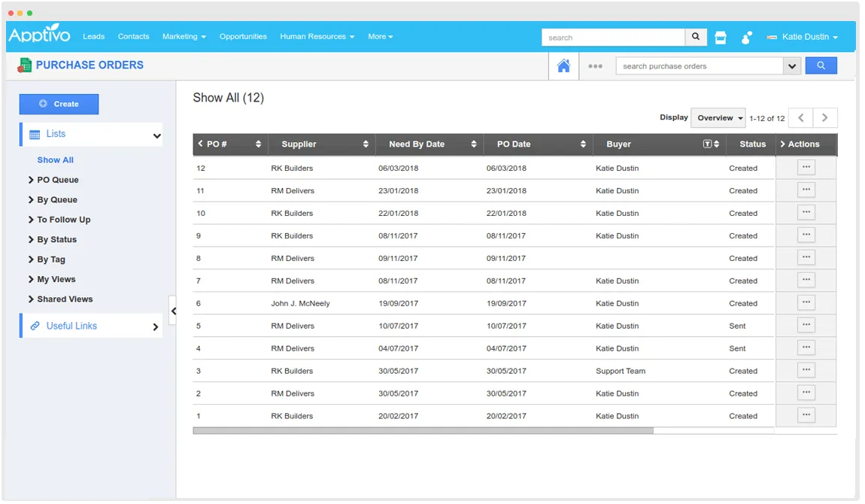The image size is (865, 504).
Task: Open the Human Resources menu
Action: click(x=318, y=36)
